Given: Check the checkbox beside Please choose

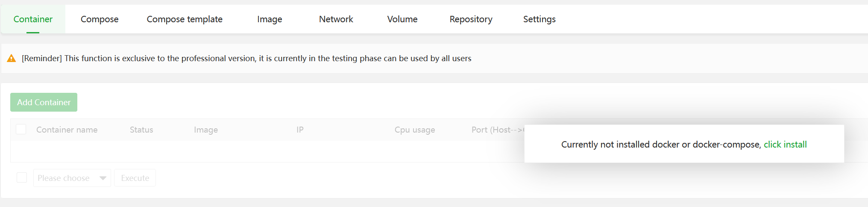Looking at the screenshot, I should (22, 177).
